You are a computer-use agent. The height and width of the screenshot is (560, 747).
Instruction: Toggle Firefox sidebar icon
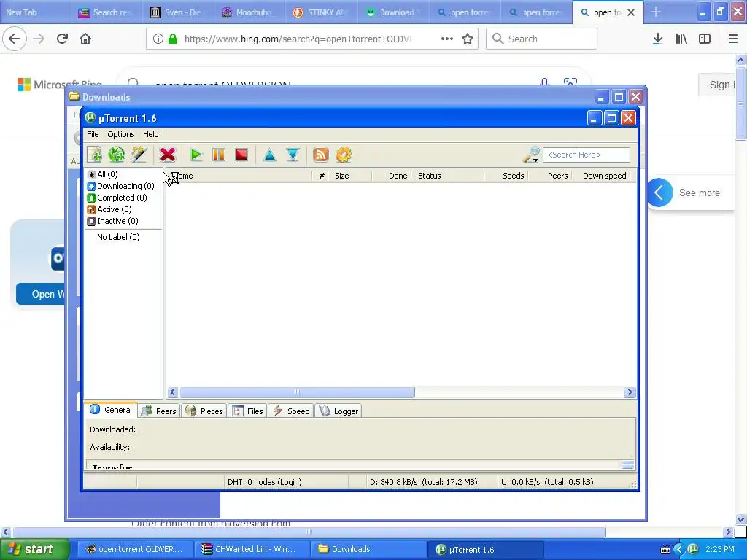click(705, 39)
